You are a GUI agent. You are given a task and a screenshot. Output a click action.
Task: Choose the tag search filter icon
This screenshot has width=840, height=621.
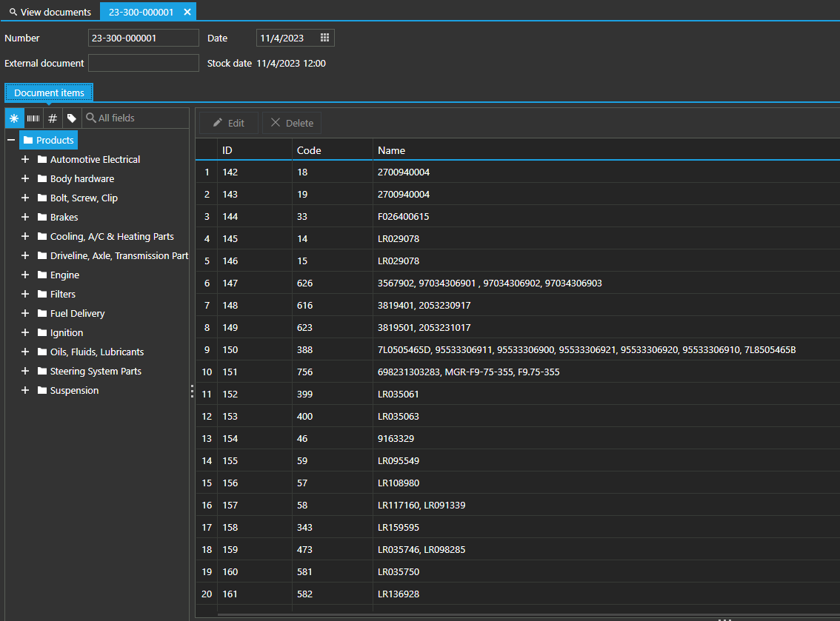[72, 118]
